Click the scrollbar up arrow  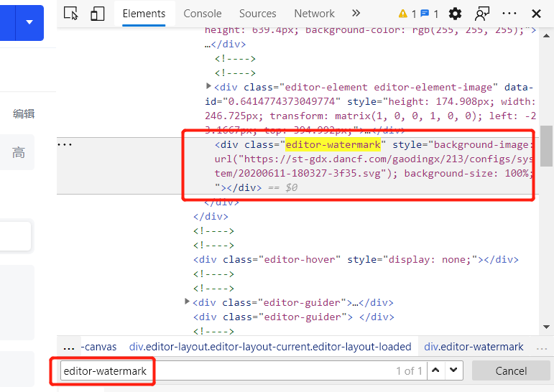coord(546,36)
